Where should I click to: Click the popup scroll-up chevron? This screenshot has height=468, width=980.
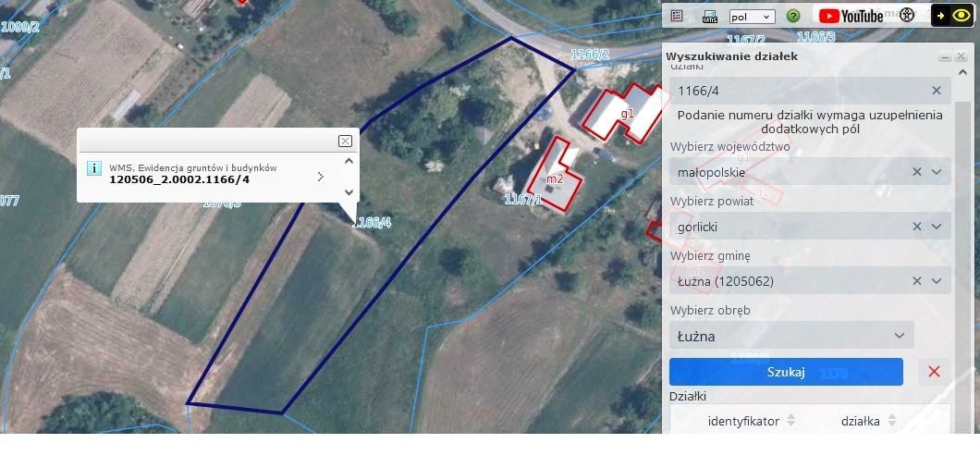(x=349, y=161)
